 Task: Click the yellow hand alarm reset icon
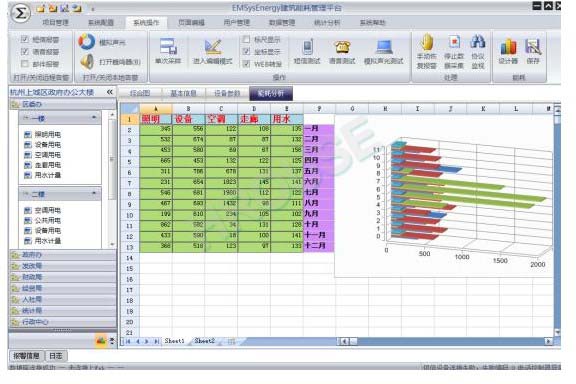tap(427, 42)
